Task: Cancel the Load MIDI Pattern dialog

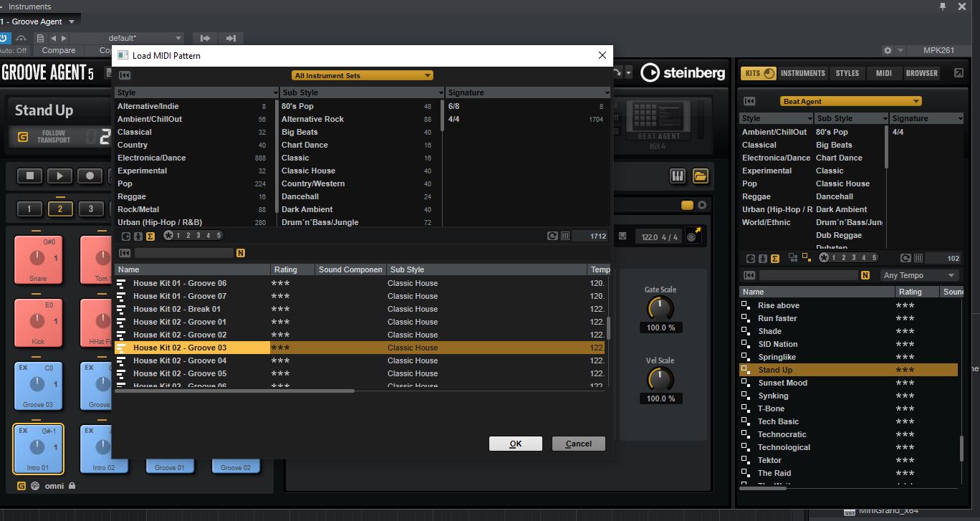Action: pyautogui.click(x=579, y=444)
